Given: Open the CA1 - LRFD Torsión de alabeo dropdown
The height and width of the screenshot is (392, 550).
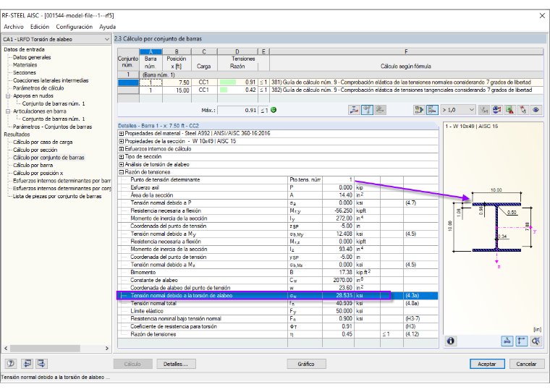Looking at the screenshot, I should (56, 39).
